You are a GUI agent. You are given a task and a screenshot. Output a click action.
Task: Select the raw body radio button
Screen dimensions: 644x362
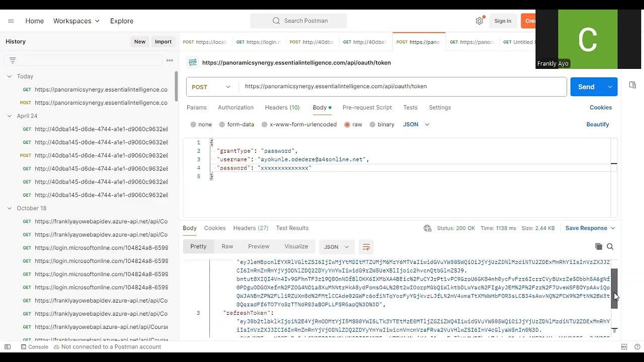click(x=347, y=125)
